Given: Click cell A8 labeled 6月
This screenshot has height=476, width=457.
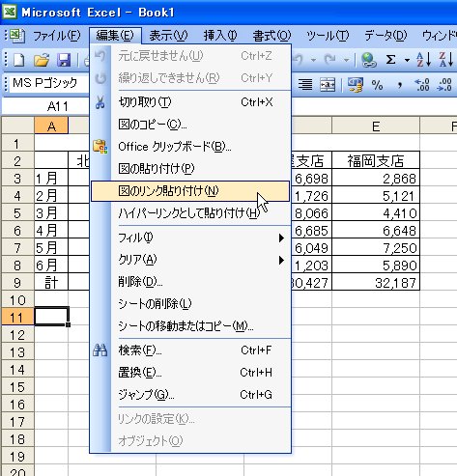Looking at the screenshot, I should [x=51, y=265].
